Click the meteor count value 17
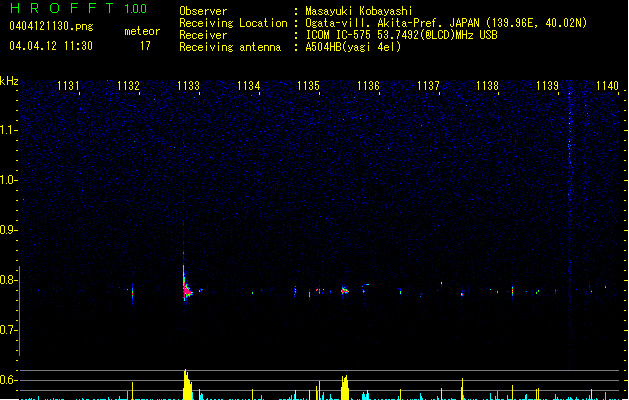 click(x=145, y=46)
